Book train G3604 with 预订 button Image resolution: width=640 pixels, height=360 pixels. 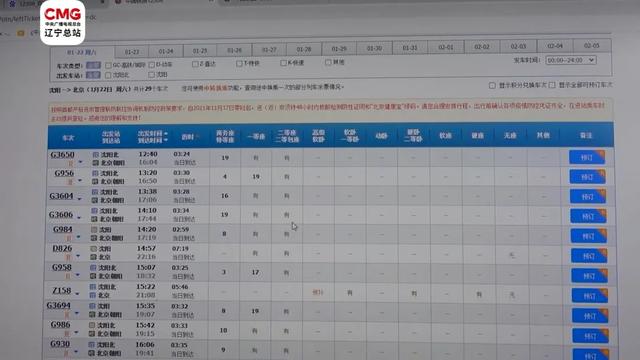[x=588, y=196]
